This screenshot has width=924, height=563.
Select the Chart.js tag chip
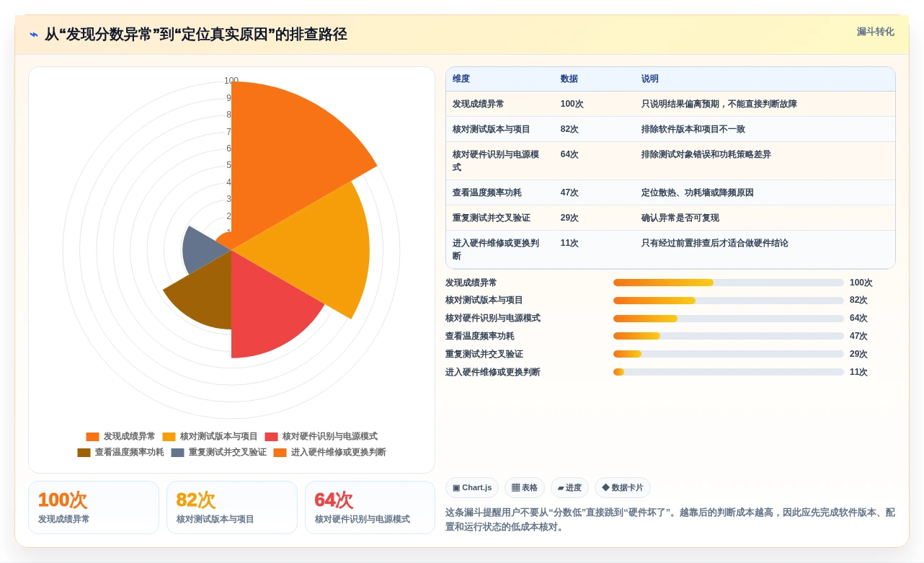472,488
